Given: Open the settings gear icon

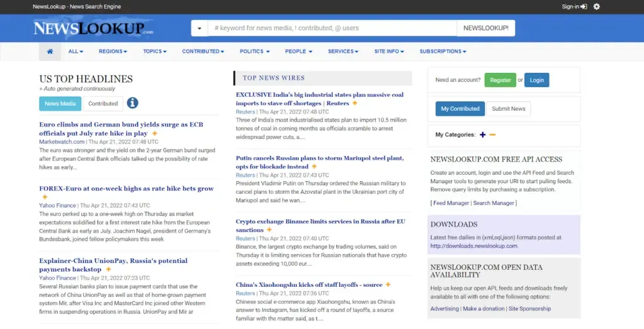Looking at the screenshot, I should pos(596,6).
